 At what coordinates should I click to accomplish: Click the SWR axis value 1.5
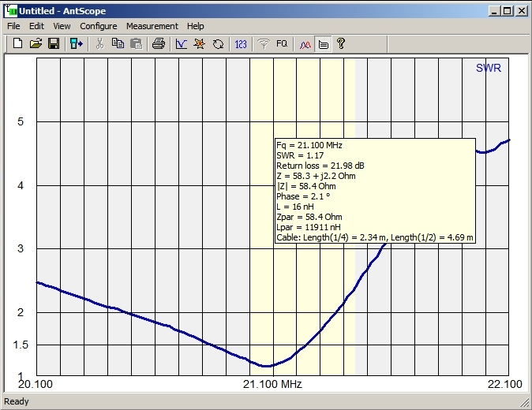point(21,345)
